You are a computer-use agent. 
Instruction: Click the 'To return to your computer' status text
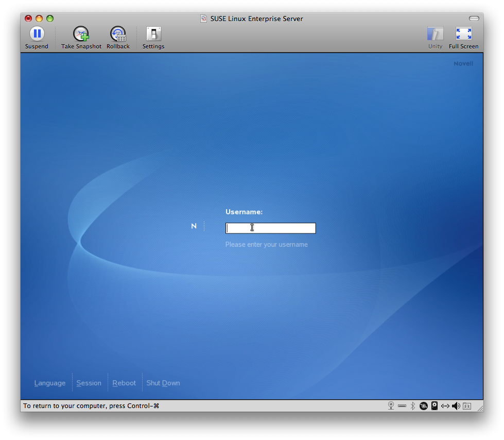pyautogui.click(x=91, y=406)
